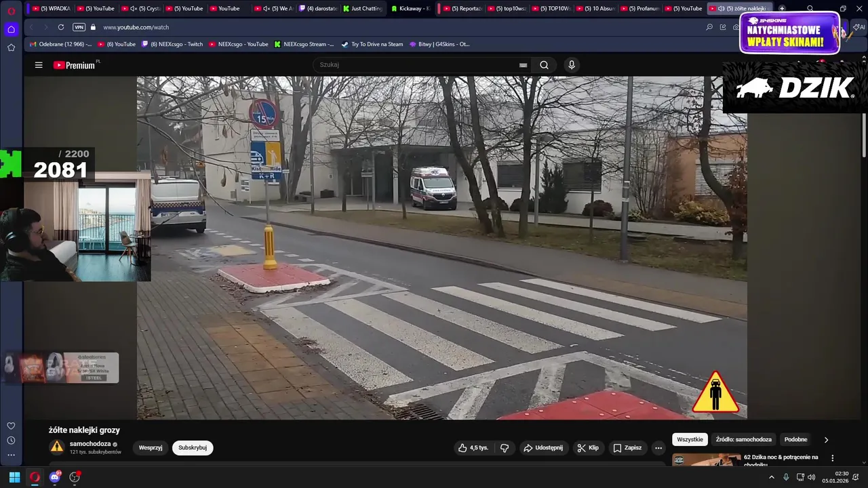The width and height of the screenshot is (868, 488).
Task: Click the video player to pause
Action: click(441, 247)
